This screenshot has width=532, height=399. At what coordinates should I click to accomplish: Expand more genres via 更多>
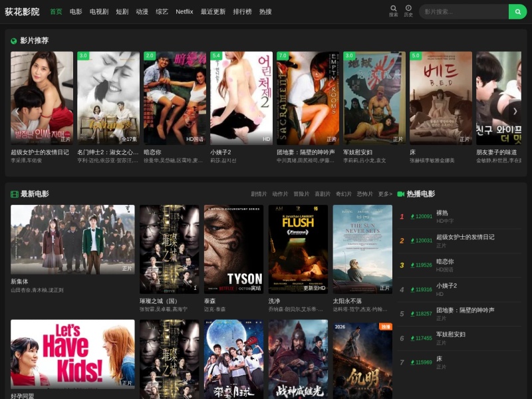(x=385, y=194)
